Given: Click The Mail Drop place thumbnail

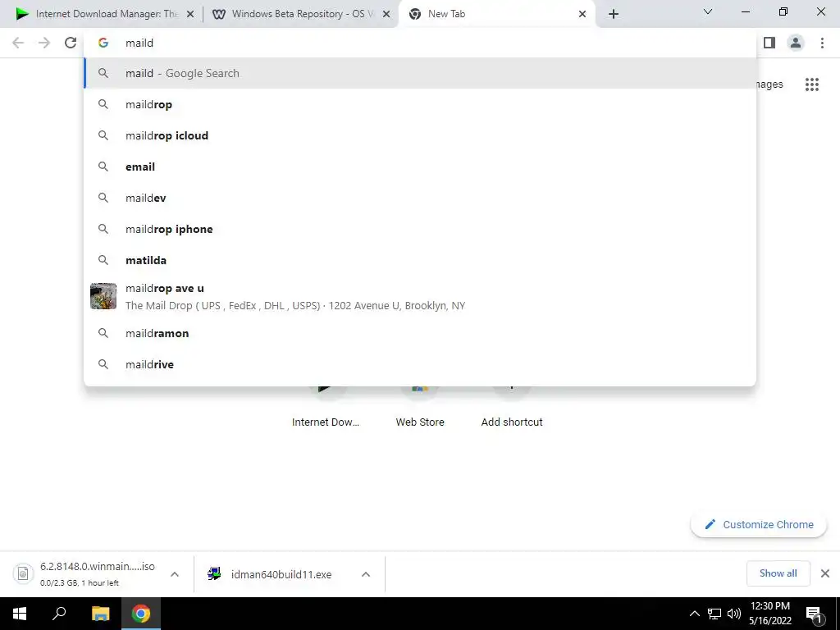Looking at the screenshot, I should click(x=103, y=296).
